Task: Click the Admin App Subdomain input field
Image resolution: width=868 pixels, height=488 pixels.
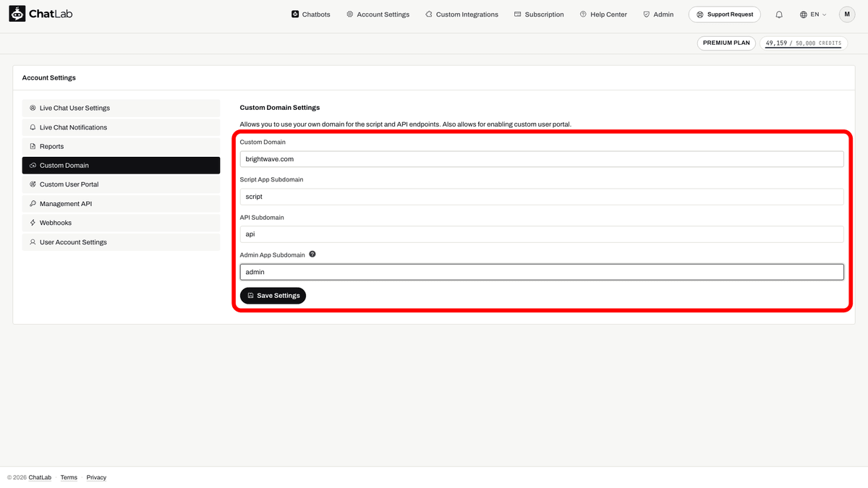Action: (542, 272)
